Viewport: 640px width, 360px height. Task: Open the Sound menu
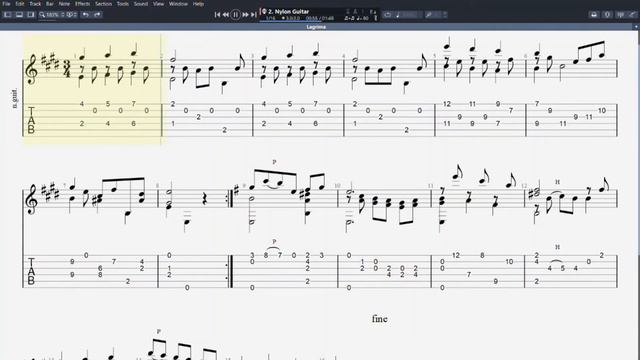pos(141,4)
